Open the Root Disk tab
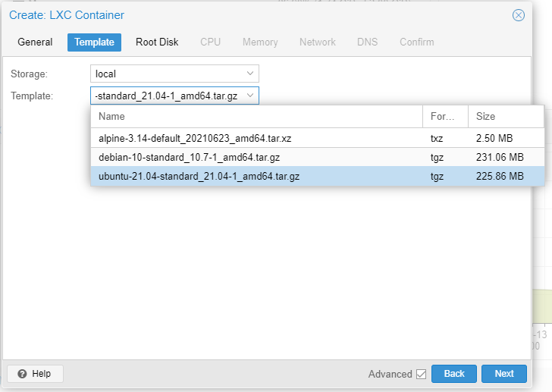The height and width of the screenshot is (392, 552). [157, 42]
